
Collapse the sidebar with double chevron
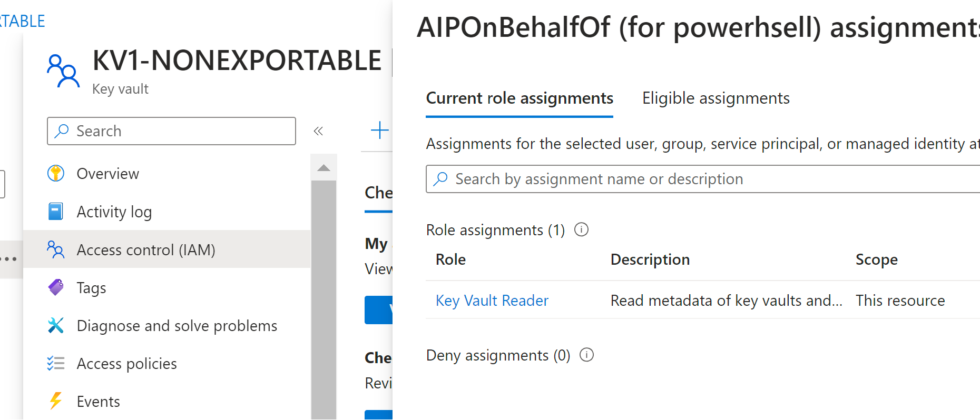tap(318, 131)
